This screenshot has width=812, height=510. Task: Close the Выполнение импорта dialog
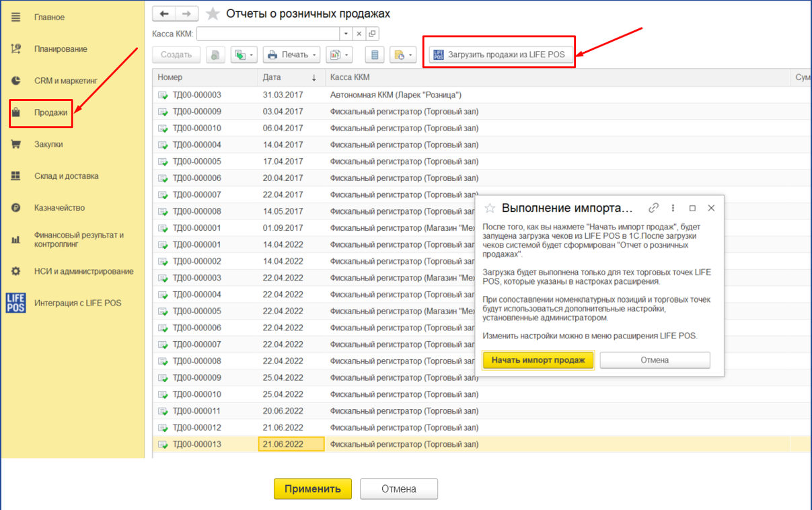coord(711,208)
